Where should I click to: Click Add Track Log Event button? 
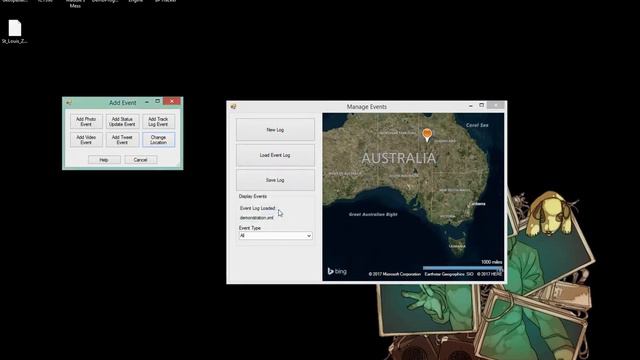(x=158, y=122)
